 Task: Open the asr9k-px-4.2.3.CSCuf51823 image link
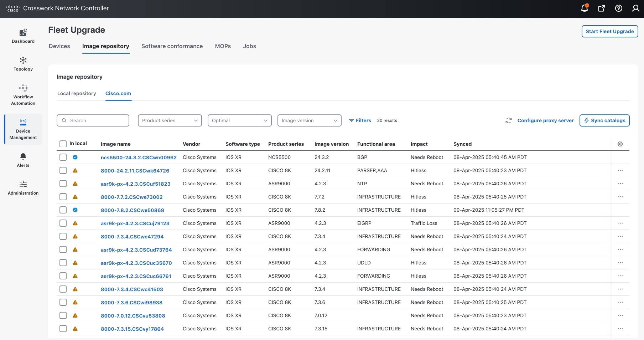(x=135, y=184)
